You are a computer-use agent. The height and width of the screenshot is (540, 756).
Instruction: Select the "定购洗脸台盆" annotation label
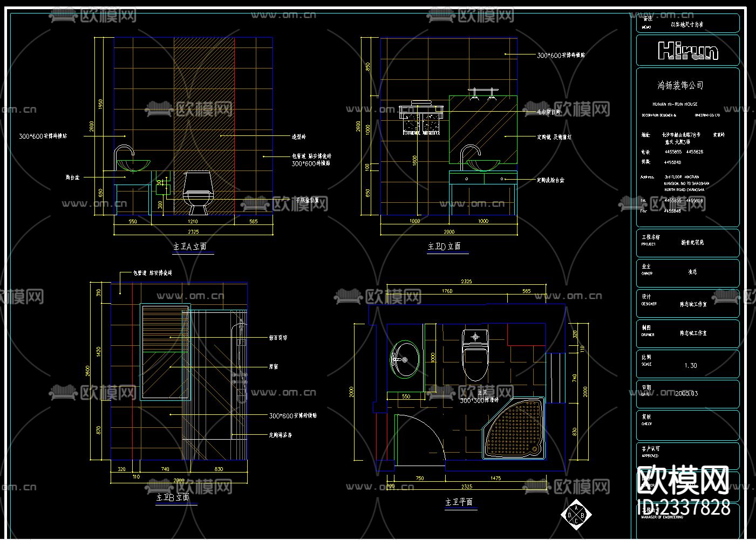tap(550, 180)
